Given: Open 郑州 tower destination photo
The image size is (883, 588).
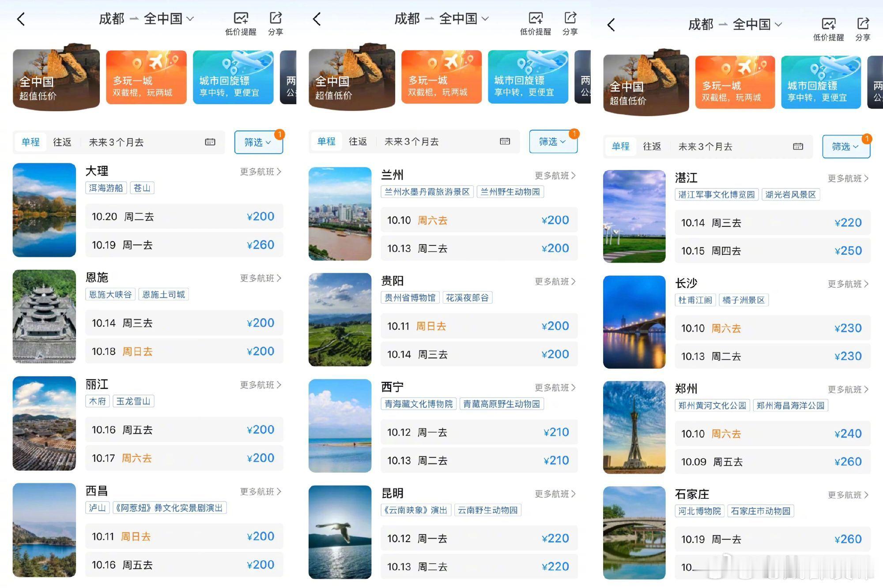Looking at the screenshot, I should pos(634,427).
